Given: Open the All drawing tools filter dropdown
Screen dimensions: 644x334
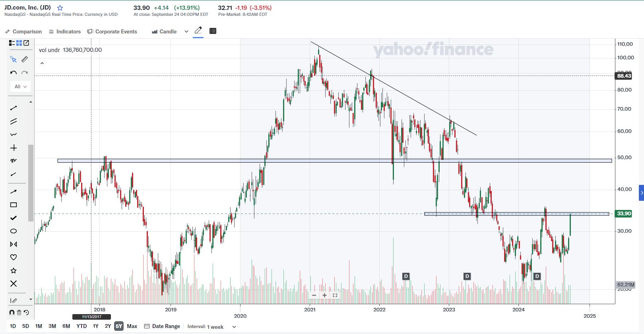Looking at the screenshot, I should click(20, 87).
